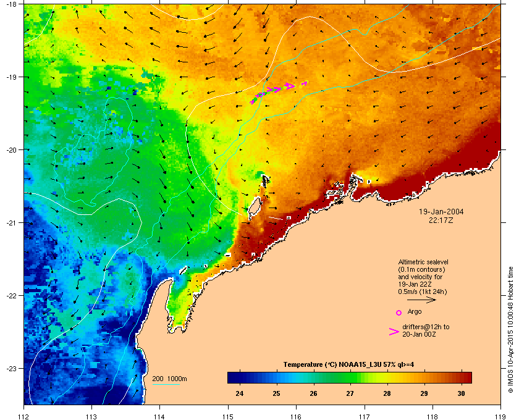Click the latitude axis label -23

coord(11,368)
